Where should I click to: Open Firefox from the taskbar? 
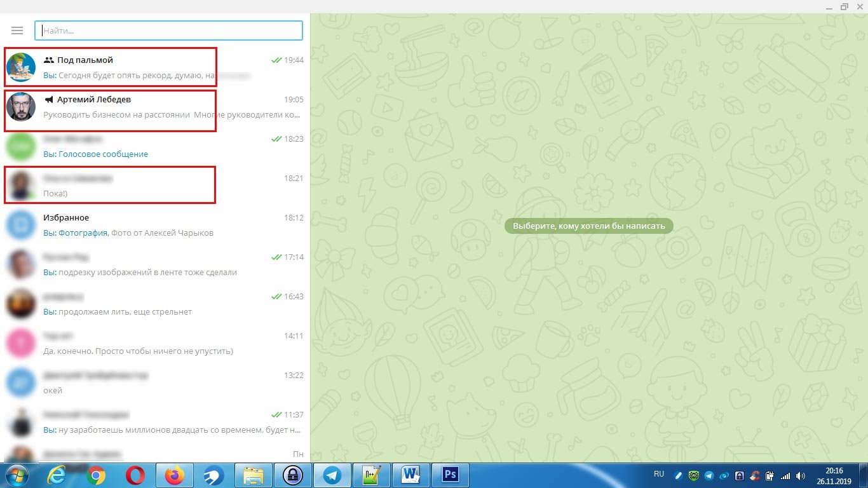pos(174,475)
